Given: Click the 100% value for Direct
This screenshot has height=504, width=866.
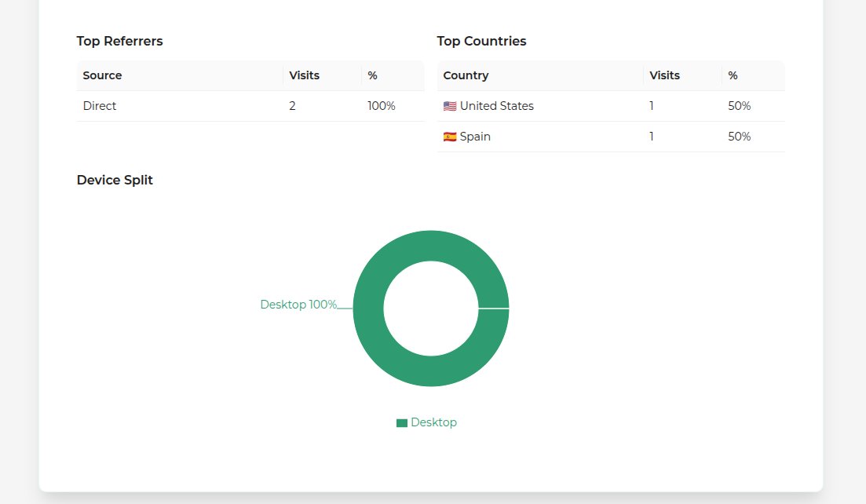Looking at the screenshot, I should (381, 106).
